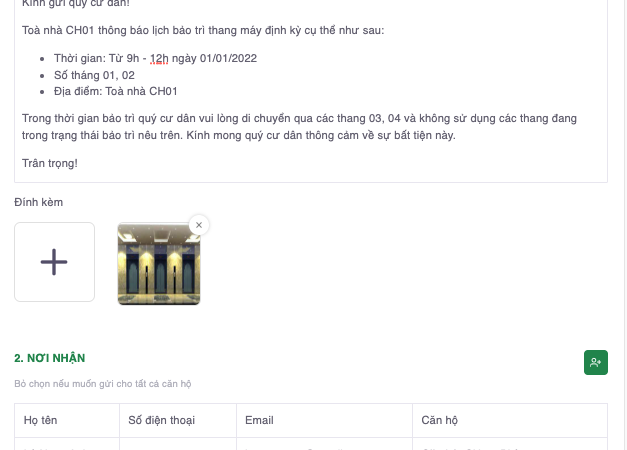Screen dimensions: 627x450
Task: Add a new attachment with plus button
Action: (x=54, y=262)
